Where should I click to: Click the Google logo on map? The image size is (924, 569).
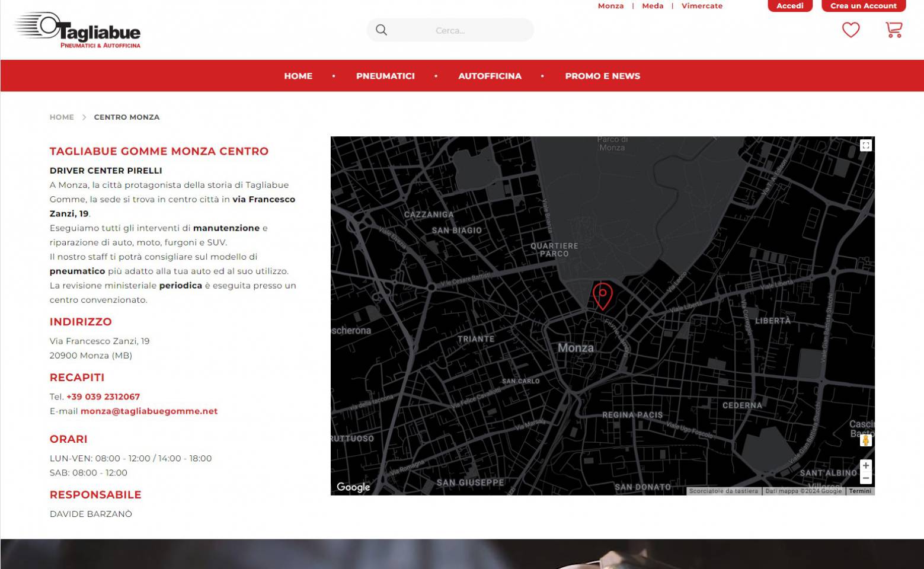click(353, 487)
